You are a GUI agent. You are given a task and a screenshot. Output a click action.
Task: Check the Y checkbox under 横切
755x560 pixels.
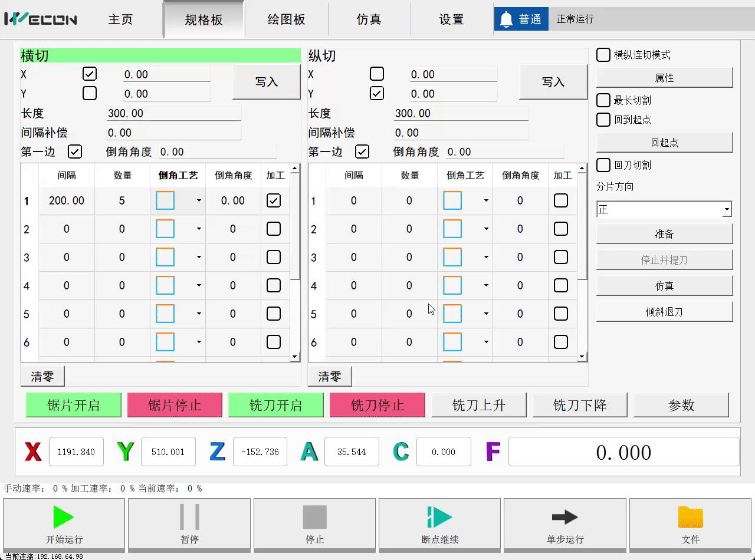click(90, 93)
